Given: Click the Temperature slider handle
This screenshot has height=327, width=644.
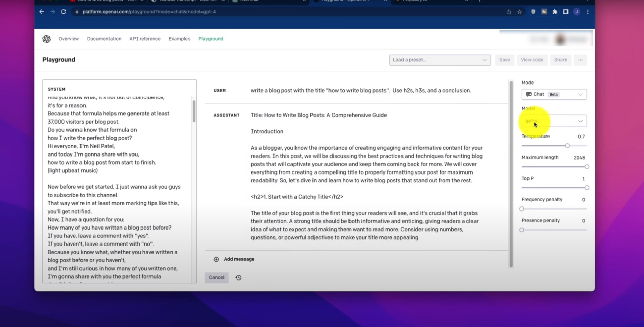Looking at the screenshot, I should click(567, 146).
